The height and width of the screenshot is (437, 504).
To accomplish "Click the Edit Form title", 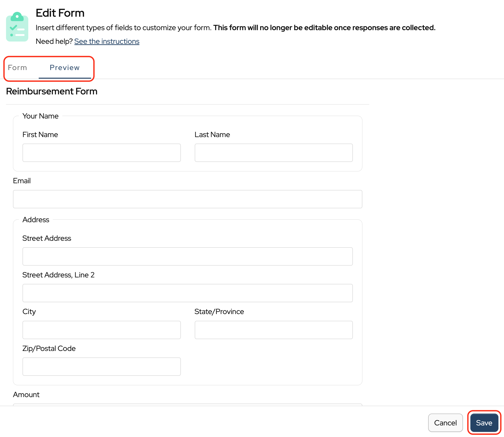I will point(60,13).
